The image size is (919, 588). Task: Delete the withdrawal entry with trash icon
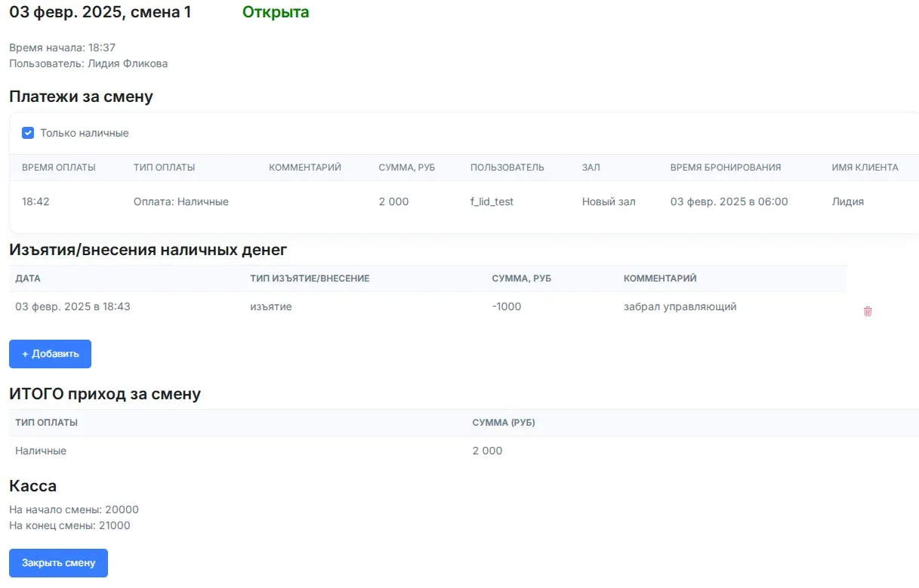(868, 311)
